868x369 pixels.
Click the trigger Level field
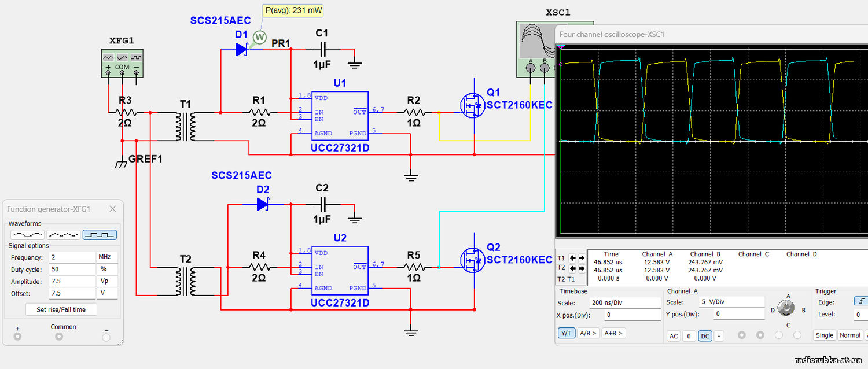[x=860, y=315]
